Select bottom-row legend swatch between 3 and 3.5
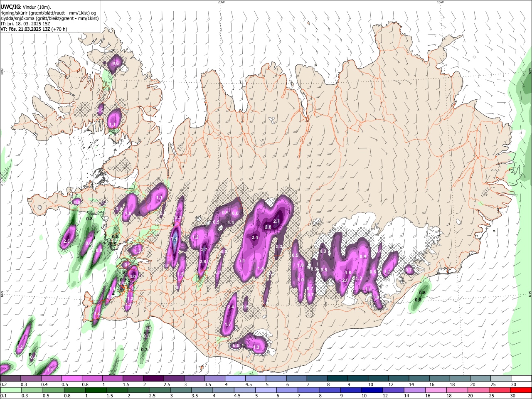This screenshot has height=399, width=532. 181,390
